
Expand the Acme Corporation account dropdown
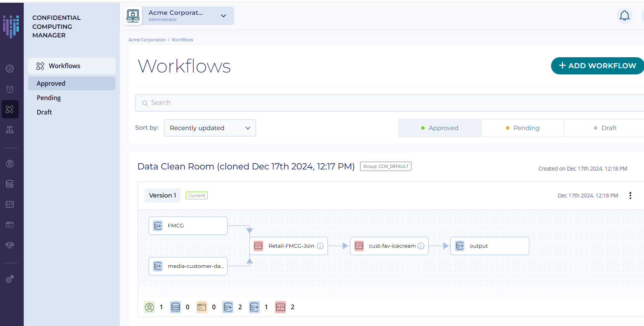coord(224,16)
